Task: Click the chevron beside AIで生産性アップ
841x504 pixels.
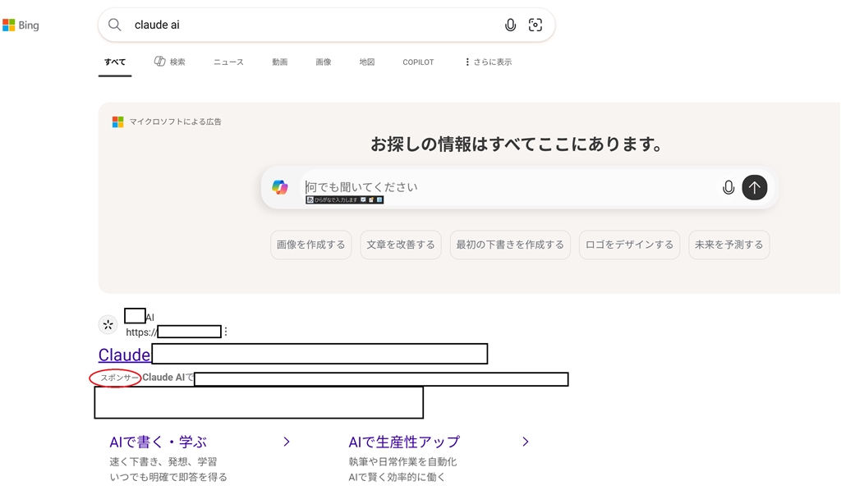Action: [x=526, y=442]
